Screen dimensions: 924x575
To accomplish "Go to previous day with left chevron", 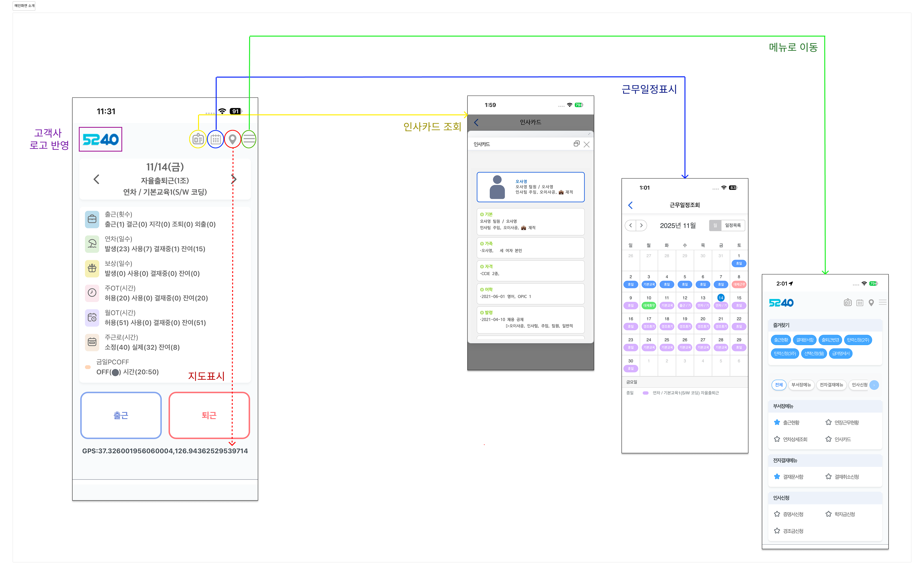I will (96, 179).
